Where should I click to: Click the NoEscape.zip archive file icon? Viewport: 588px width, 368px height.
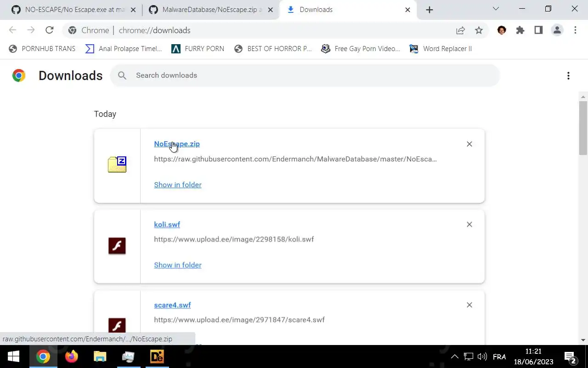[117, 164]
